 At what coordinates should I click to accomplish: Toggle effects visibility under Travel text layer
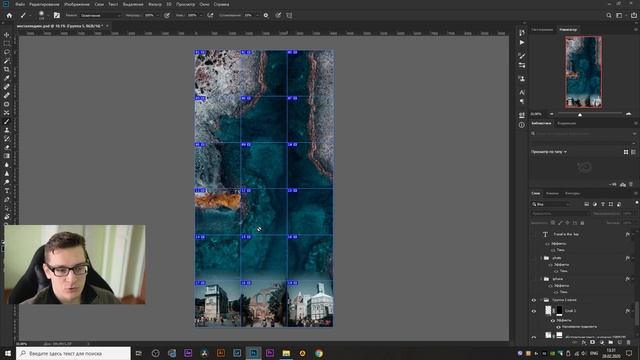point(548,244)
